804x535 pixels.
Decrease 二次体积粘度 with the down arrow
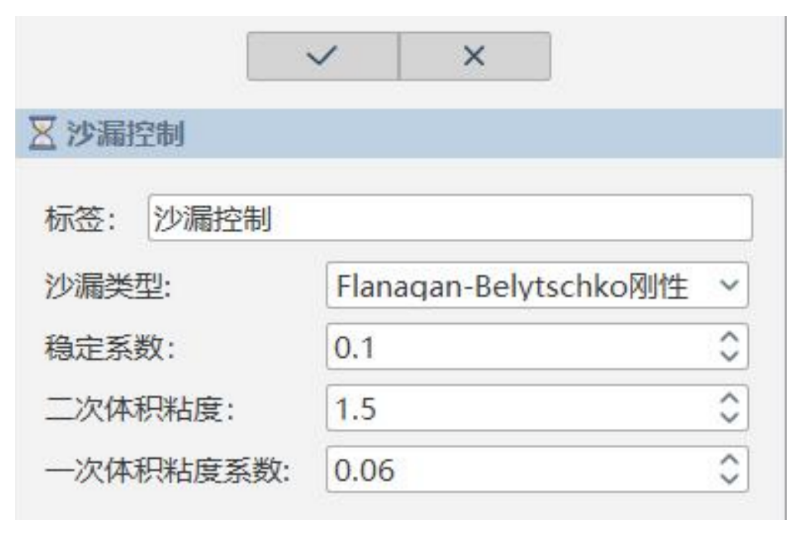click(x=729, y=416)
